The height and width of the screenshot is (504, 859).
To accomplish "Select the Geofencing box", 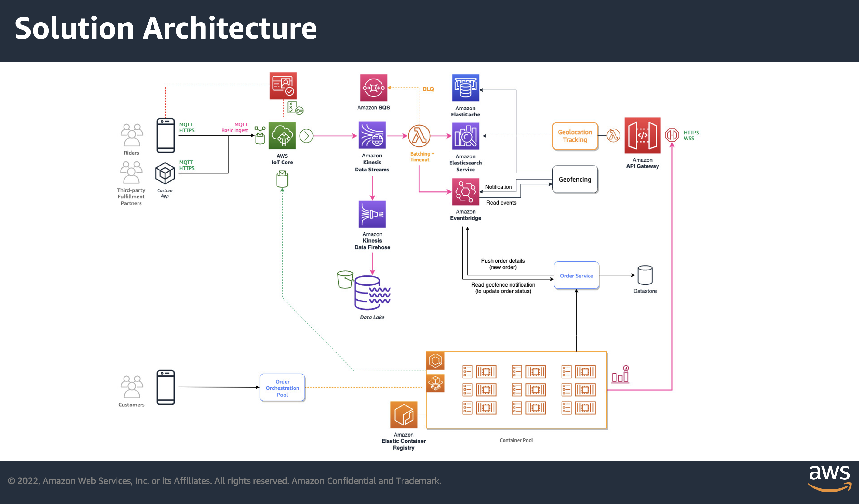I will pyautogui.click(x=575, y=180).
